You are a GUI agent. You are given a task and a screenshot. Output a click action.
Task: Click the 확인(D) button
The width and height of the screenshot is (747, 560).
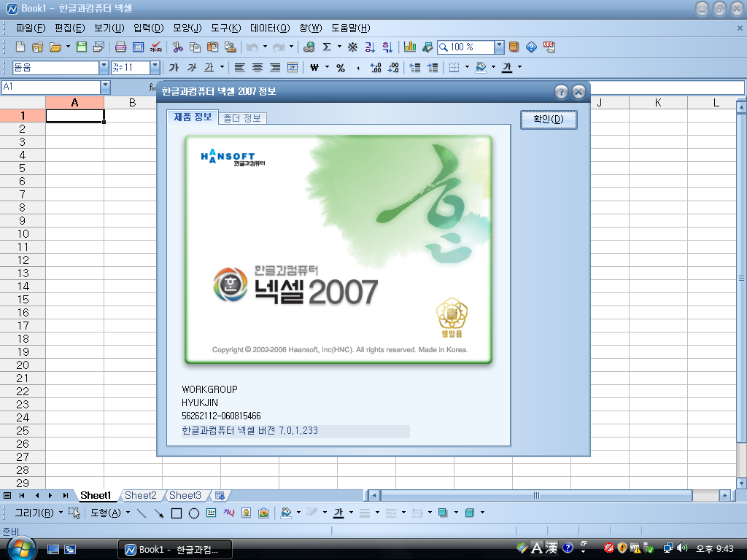point(549,120)
